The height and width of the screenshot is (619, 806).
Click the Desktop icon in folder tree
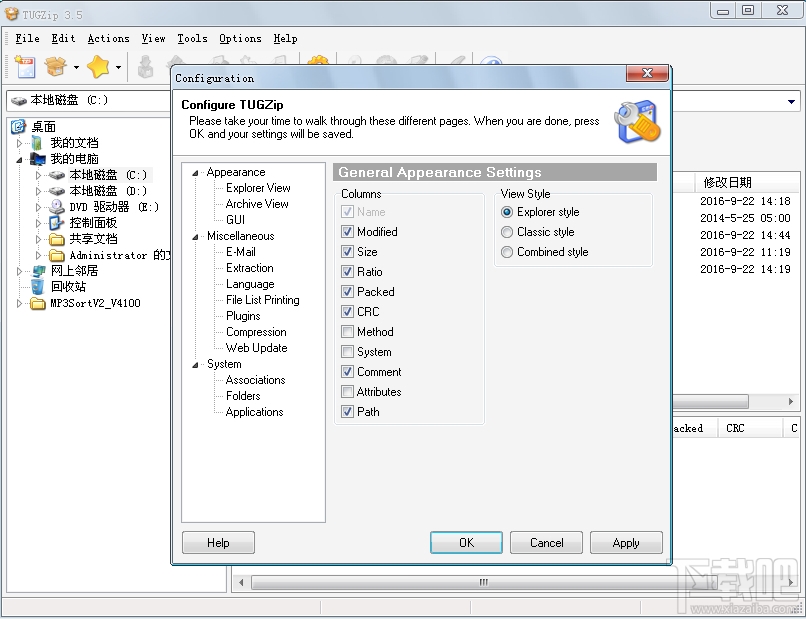pyautogui.click(x=19, y=126)
